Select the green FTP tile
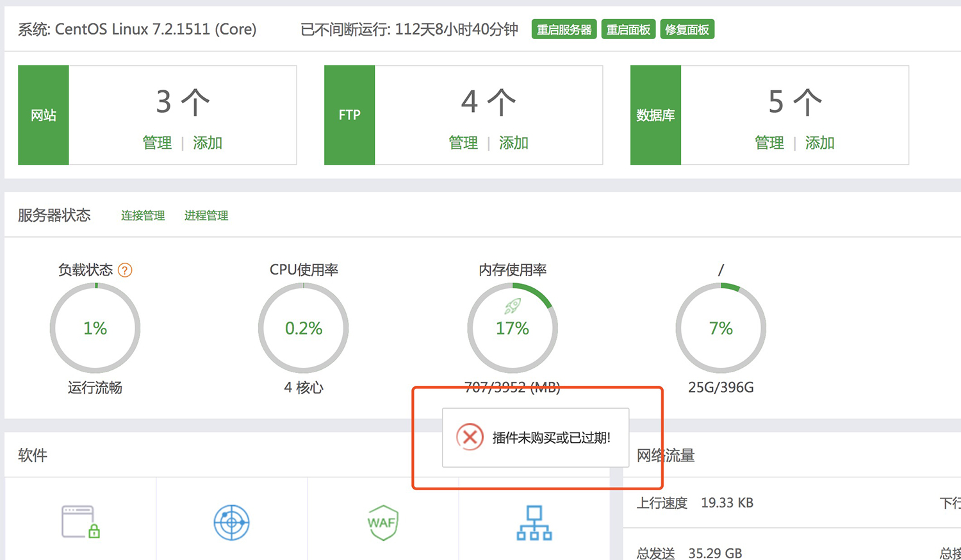The width and height of the screenshot is (961, 560). click(350, 115)
